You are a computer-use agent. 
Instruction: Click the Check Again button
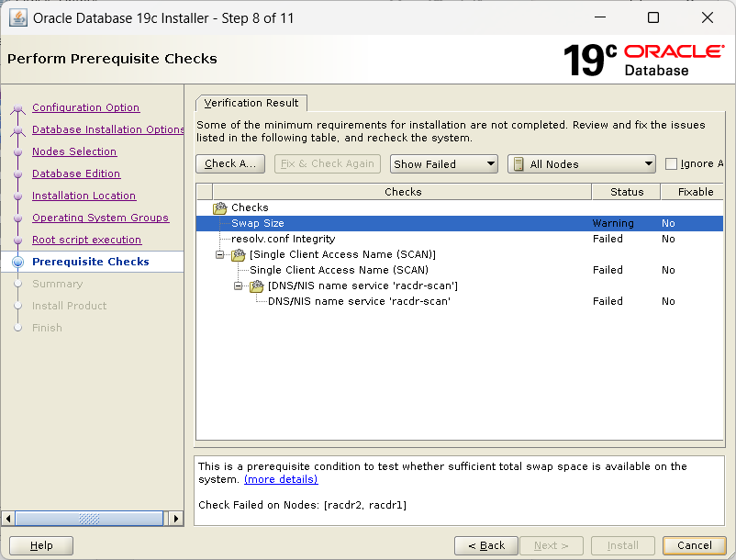click(x=230, y=163)
